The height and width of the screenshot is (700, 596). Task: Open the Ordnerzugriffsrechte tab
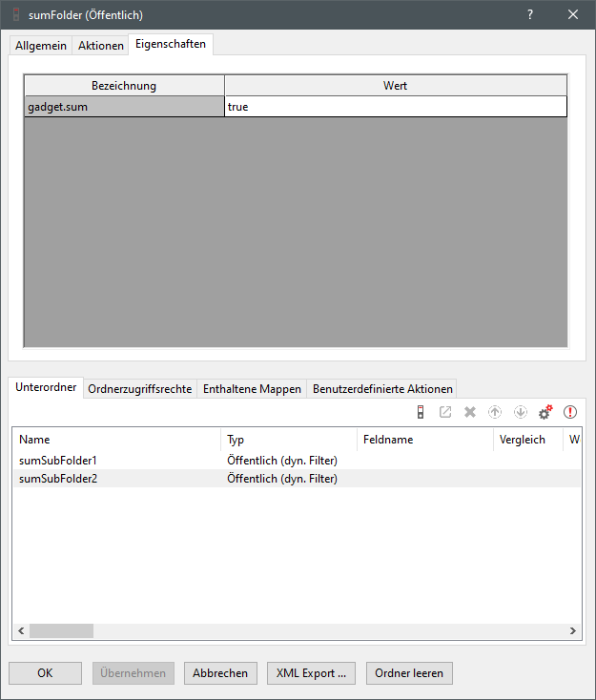coord(140,389)
